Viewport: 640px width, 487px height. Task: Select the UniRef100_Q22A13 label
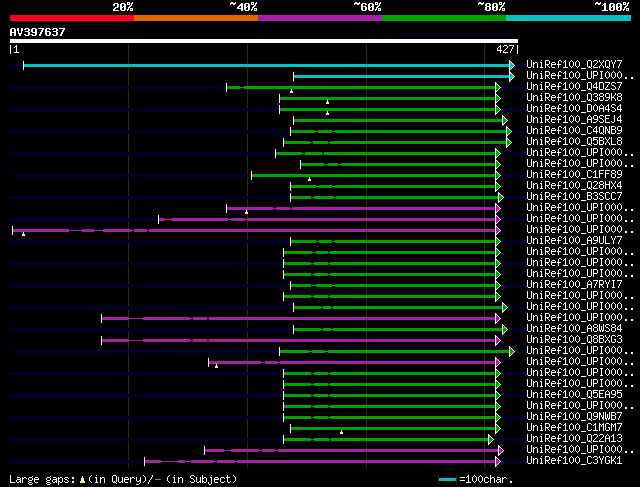(574, 439)
